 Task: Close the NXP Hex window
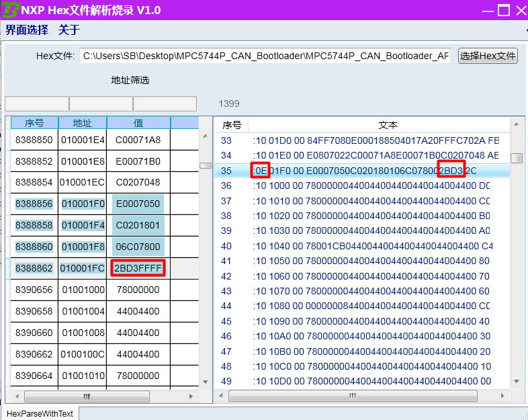tap(521, 11)
